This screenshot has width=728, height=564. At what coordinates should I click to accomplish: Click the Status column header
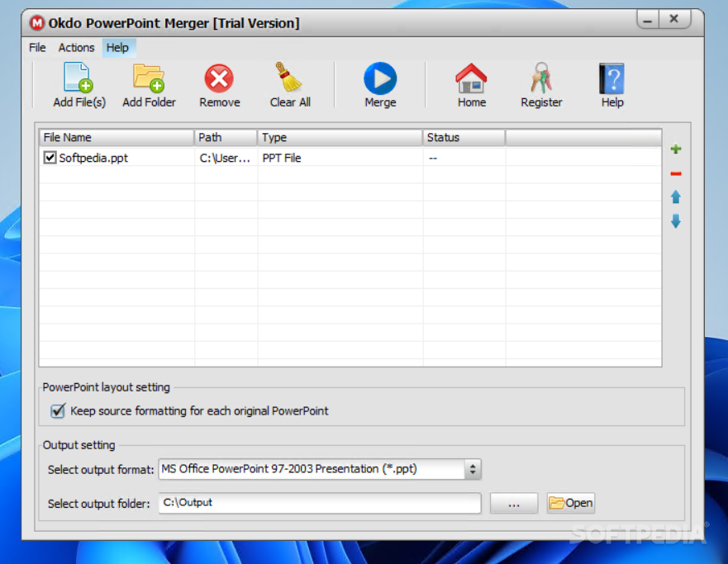464,137
